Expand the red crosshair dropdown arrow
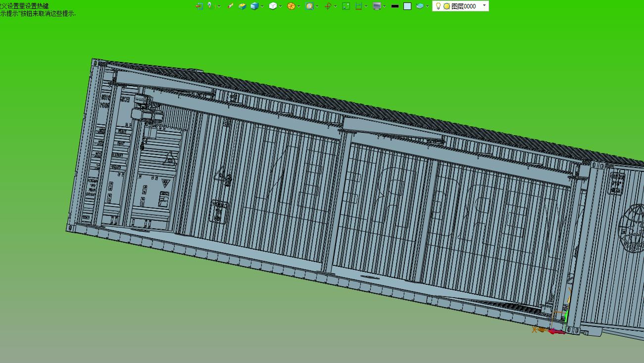The width and height of the screenshot is (644, 363). click(x=335, y=6)
